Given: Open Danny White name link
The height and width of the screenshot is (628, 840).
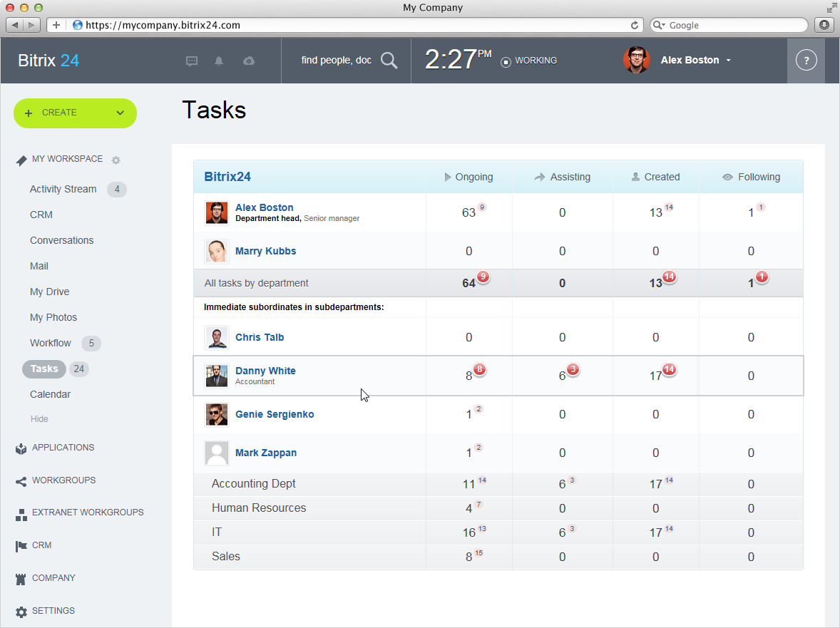Looking at the screenshot, I should click(266, 371).
